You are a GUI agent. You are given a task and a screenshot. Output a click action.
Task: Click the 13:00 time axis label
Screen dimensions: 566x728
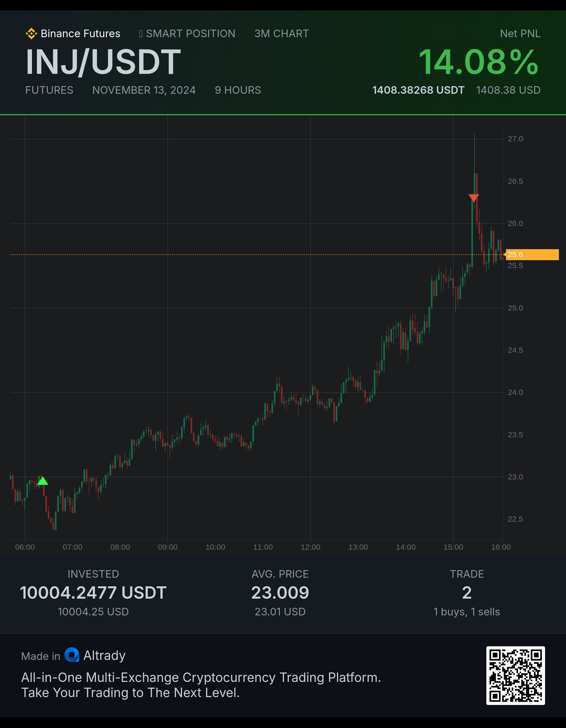[358, 547]
